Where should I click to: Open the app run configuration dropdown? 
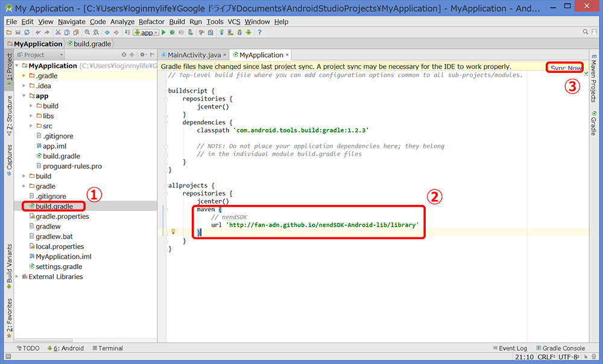click(x=146, y=33)
